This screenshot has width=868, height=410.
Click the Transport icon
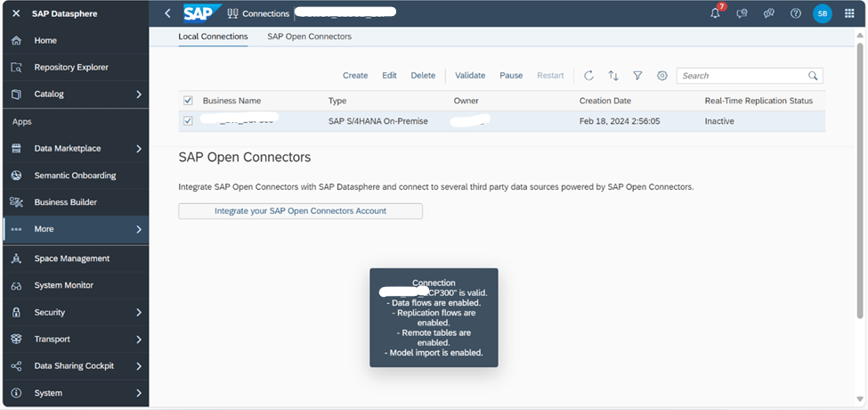[17, 339]
